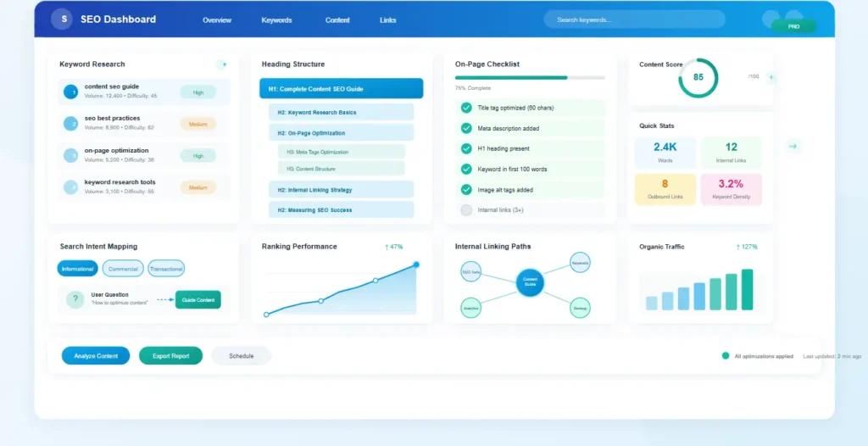Viewport: 868px width, 446px height.
Task: Select H3: Meta Tags Optimization node
Action: pyautogui.click(x=341, y=151)
